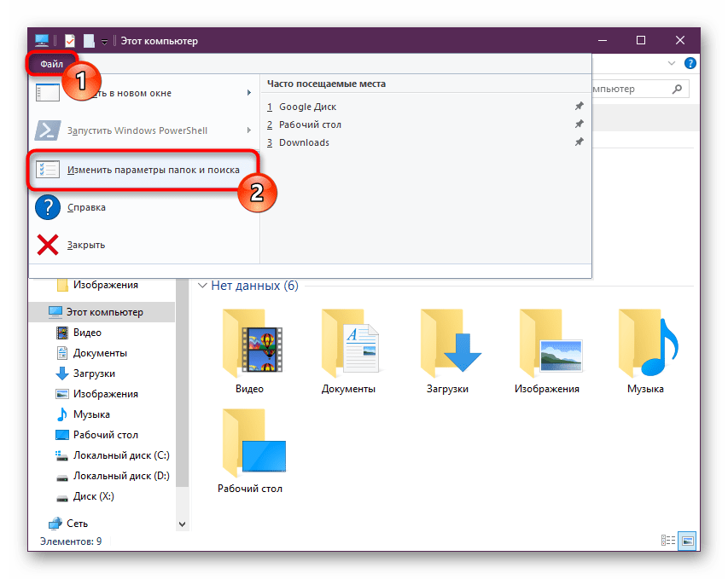Expand the Quick Access Toolbar dropdown arrow
This screenshot has height=579, width=728.
tap(104, 41)
